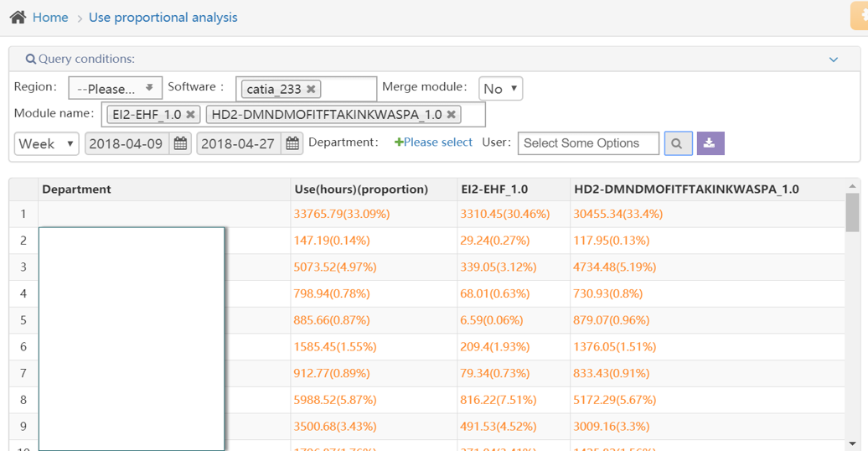Click row number 9 cell
868x451 pixels.
point(23,427)
